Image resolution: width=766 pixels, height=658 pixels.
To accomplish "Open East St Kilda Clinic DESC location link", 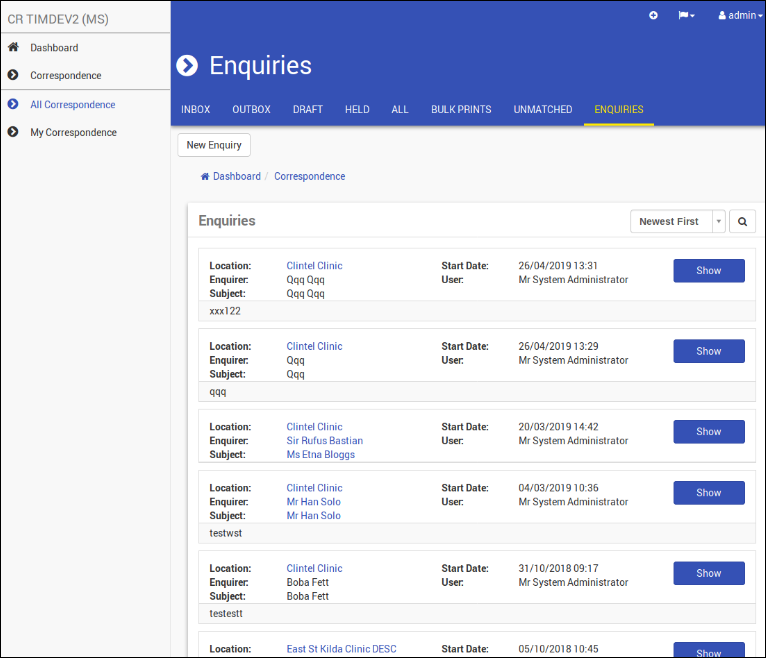I will (341, 649).
